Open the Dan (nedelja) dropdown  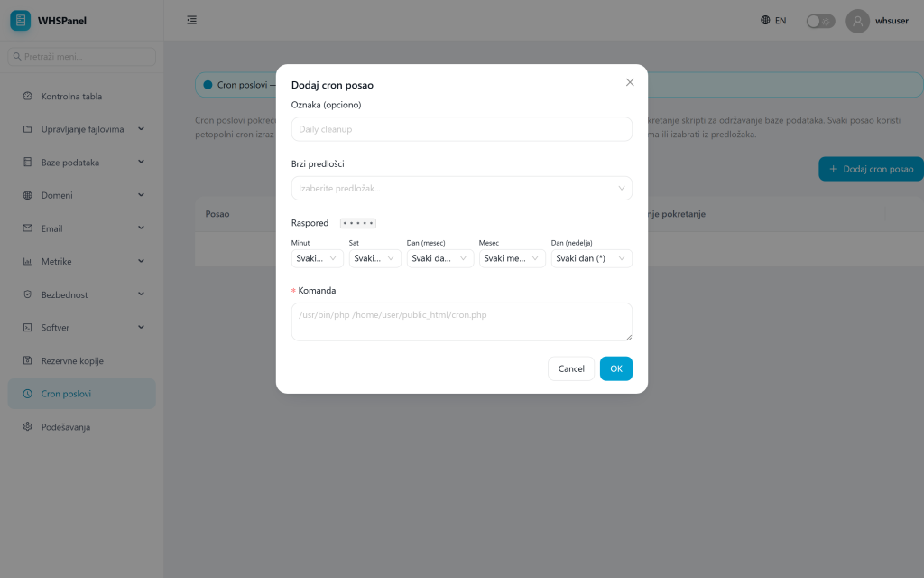(x=591, y=258)
